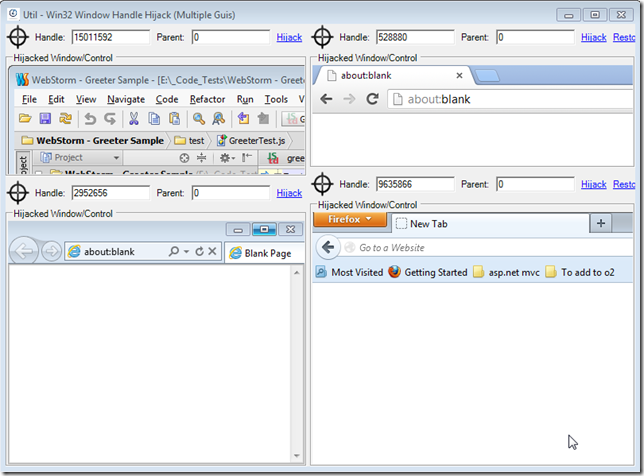The width and height of the screenshot is (644, 476).
Task: Click the Synchronize icon in WebStorm toolbar
Action: (x=65, y=119)
